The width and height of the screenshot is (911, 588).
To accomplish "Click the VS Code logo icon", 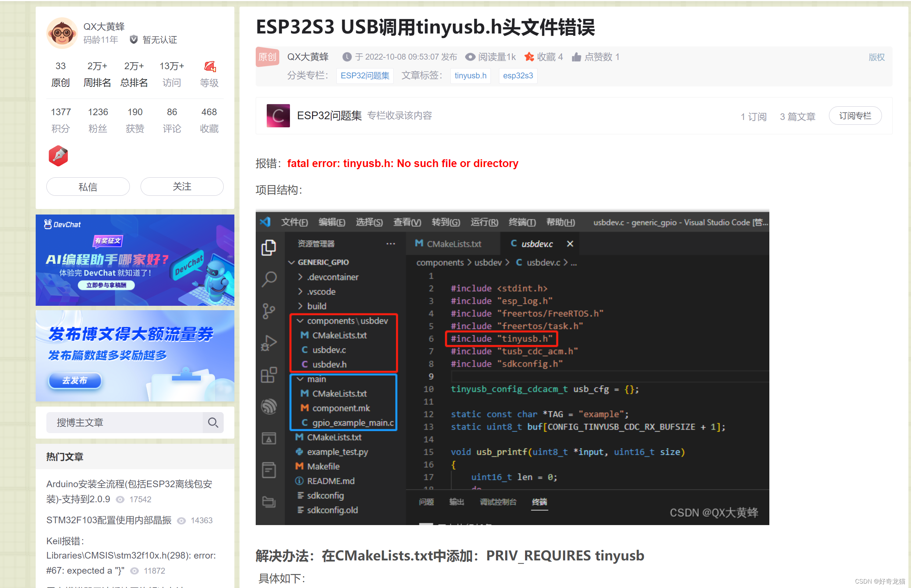I will coord(265,222).
